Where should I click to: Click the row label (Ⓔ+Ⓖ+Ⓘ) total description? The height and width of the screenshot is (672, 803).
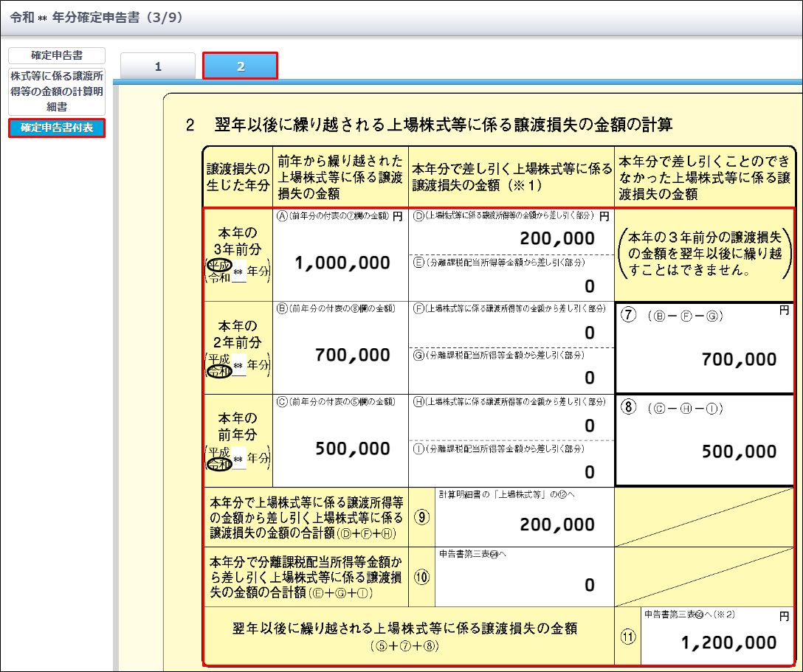click(x=306, y=578)
